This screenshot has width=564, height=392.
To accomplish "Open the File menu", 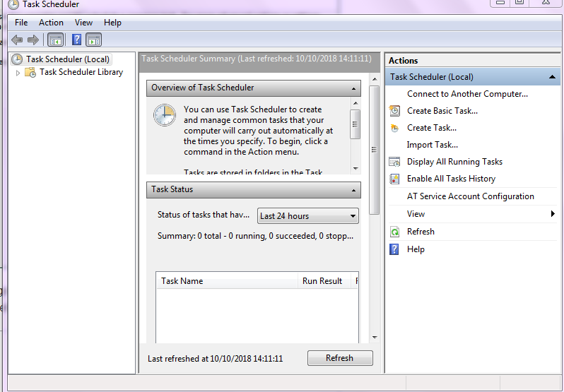I will [x=21, y=23].
